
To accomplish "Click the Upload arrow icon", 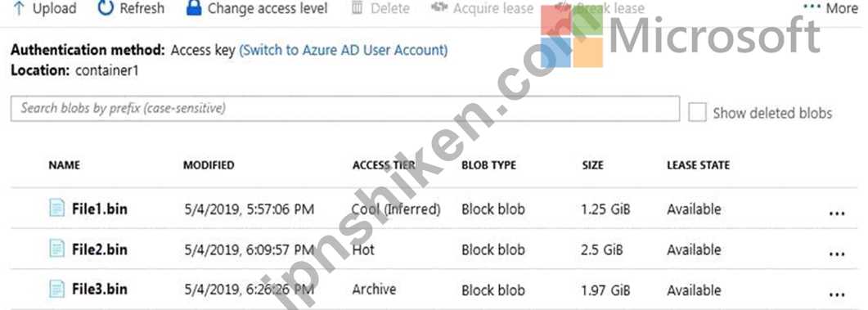I will pos(19,8).
